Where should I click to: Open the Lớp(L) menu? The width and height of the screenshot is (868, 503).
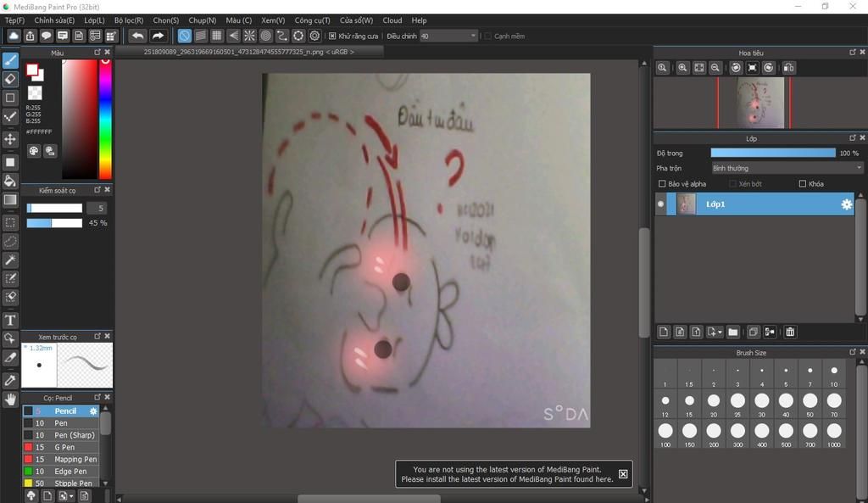(94, 20)
